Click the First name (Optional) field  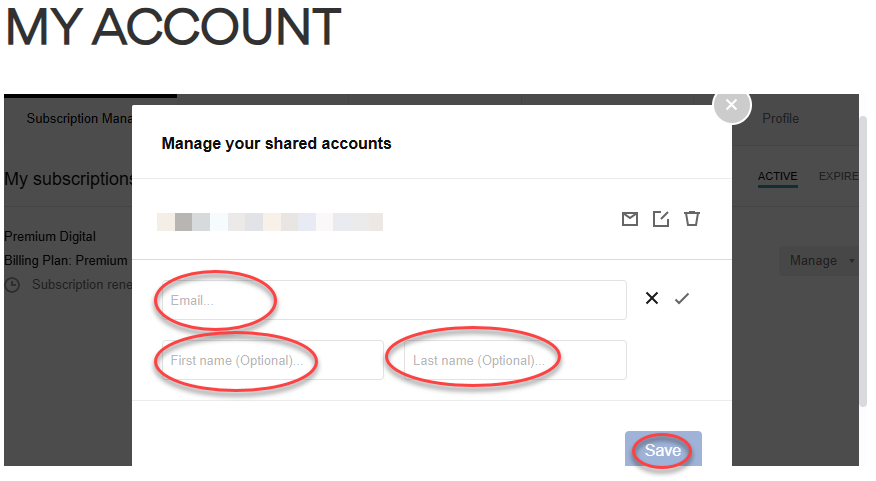(272, 360)
